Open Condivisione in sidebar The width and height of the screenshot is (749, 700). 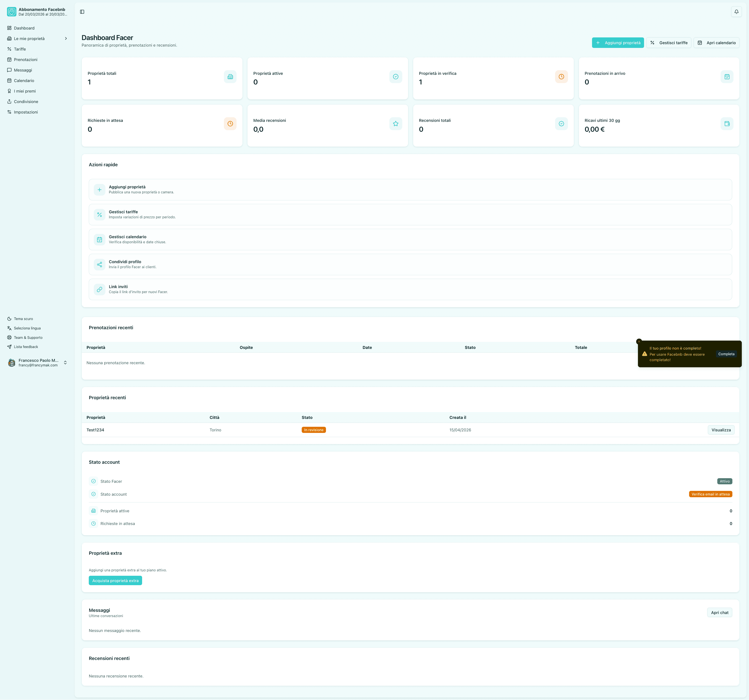(37, 102)
